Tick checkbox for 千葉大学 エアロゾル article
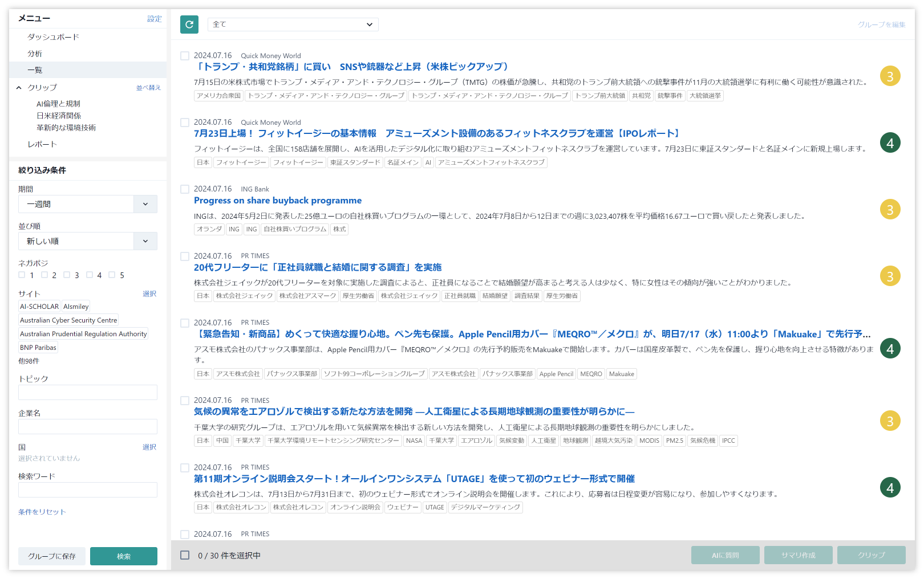Image resolution: width=924 pixels, height=579 pixels. tap(185, 401)
